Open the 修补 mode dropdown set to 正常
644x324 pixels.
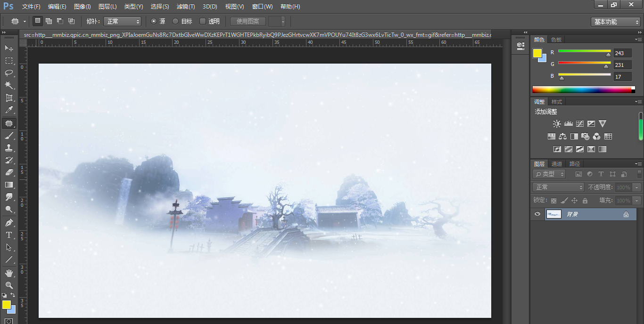(x=123, y=21)
